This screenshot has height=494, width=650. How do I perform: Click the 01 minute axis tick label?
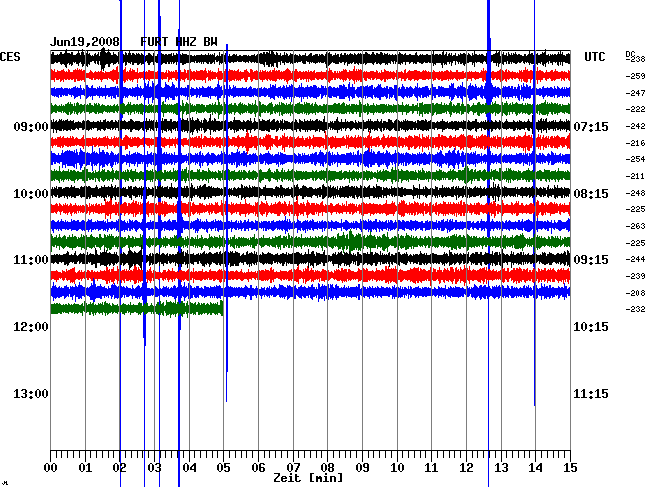click(x=85, y=468)
